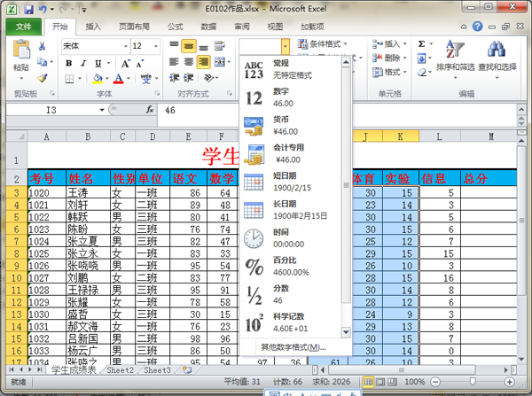Open Conditional Formatting menu
The image size is (532, 396).
(323, 44)
